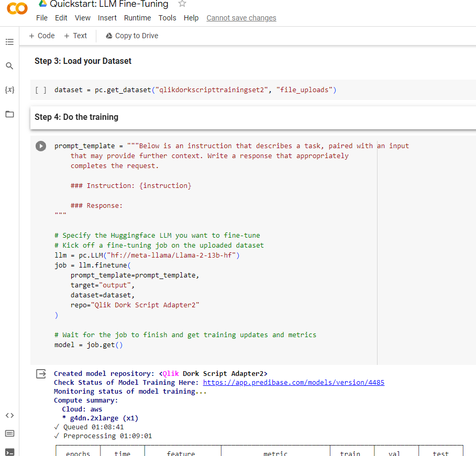Screen dimensions: 476x456
Task: Add a new Code cell
Action: point(42,36)
